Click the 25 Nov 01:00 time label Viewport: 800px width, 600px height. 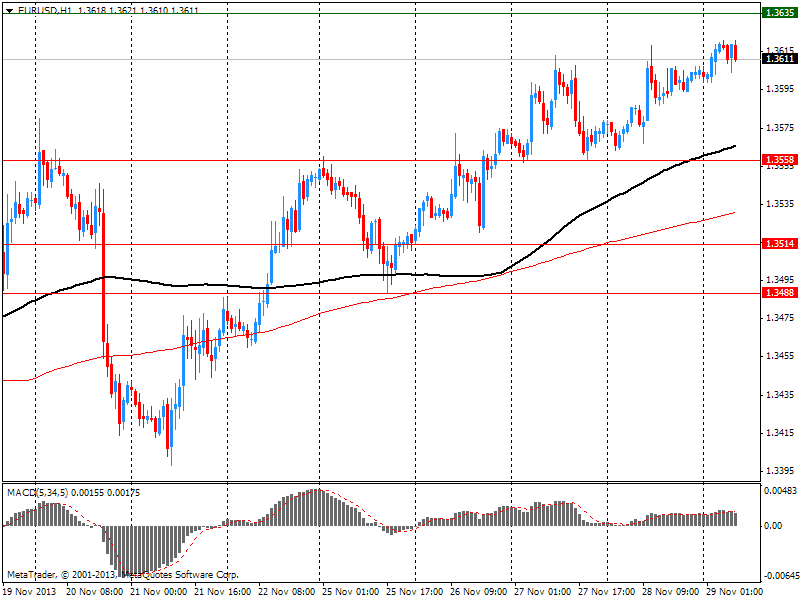click(350, 592)
